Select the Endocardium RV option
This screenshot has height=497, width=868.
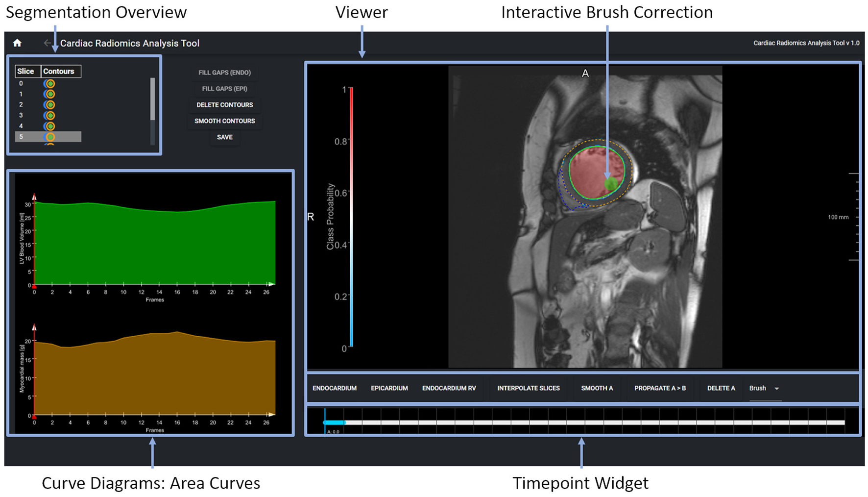point(449,388)
